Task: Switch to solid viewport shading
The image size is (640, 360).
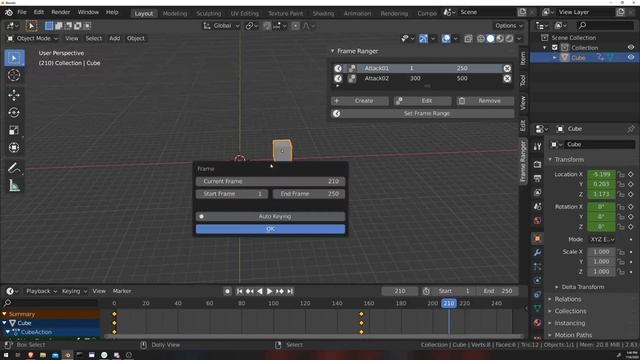Action: [490, 38]
